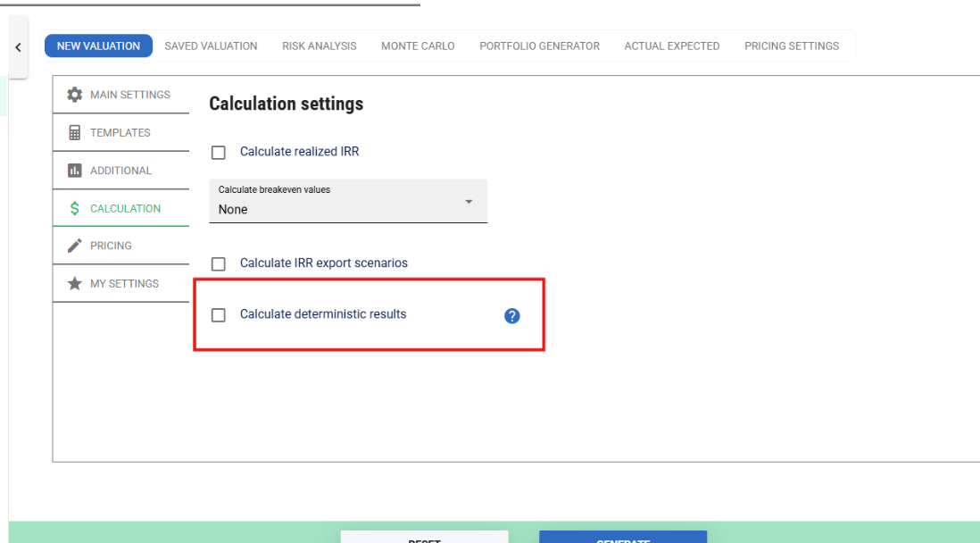Click the breakeven dropdown arrow
980x543 pixels.
click(x=468, y=201)
